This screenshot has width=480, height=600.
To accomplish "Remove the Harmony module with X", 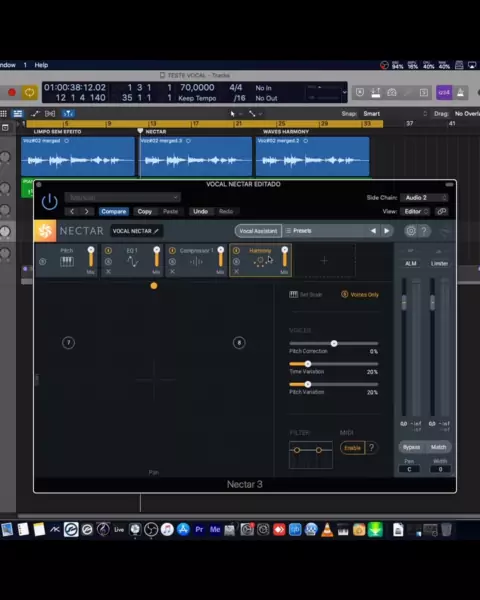I will (236, 271).
